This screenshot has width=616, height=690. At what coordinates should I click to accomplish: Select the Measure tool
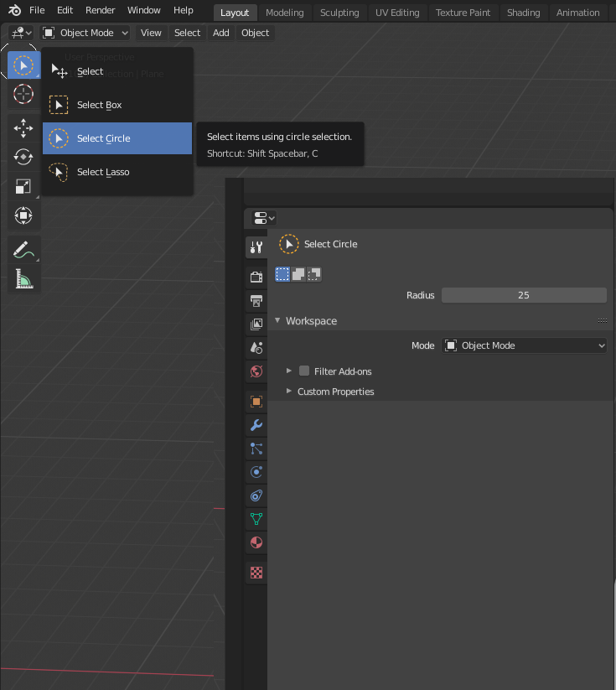tap(23, 278)
